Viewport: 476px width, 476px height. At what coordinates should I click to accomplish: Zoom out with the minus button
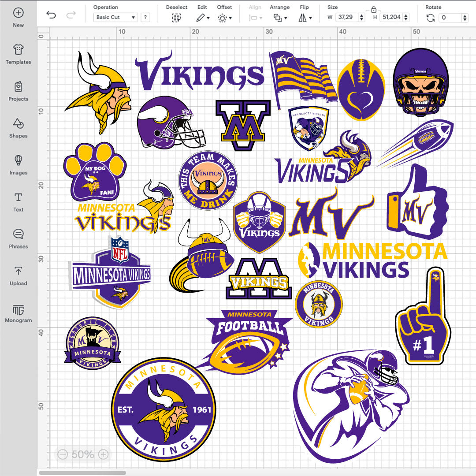[x=63, y=454]
